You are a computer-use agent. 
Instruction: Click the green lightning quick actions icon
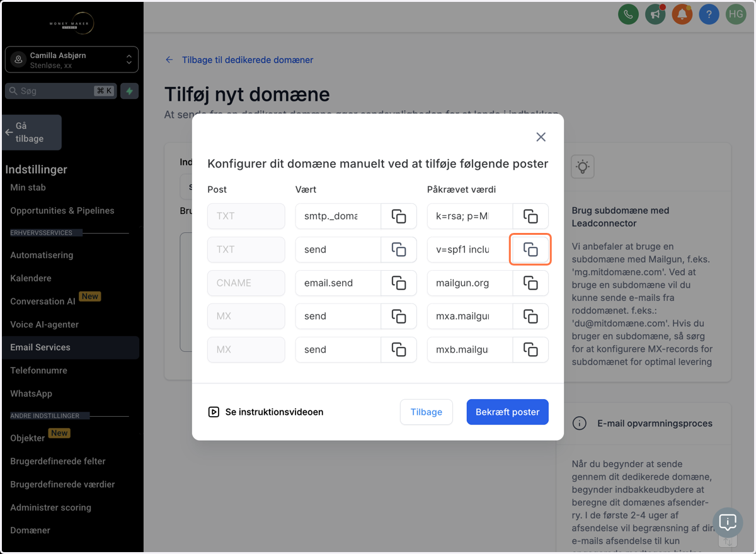pyautogui.click(x=130, y=91)
